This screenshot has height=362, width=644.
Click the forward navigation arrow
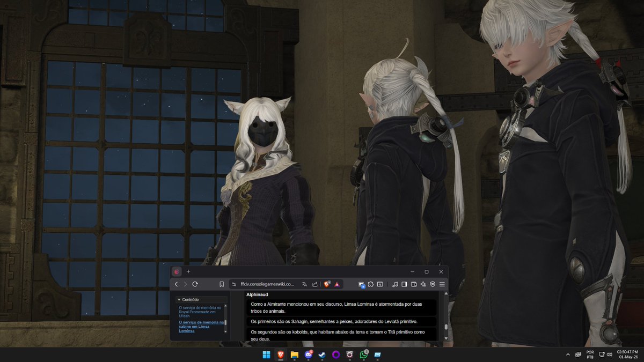click(x=186, y=284)
